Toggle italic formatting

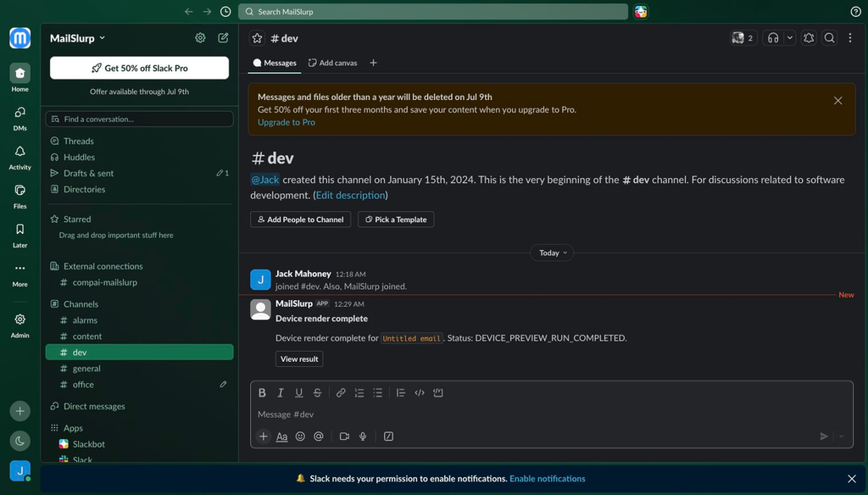(x=281, y=392)
